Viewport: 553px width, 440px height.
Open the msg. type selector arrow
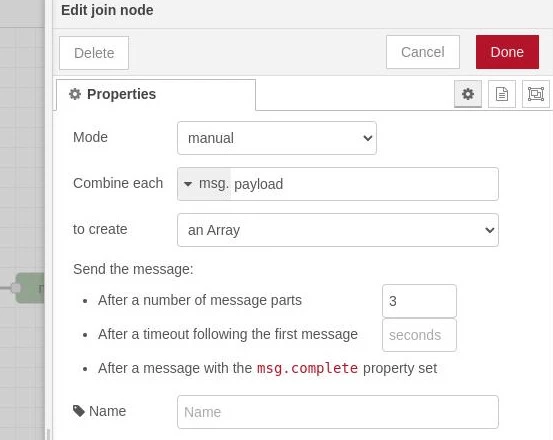coord(204,184)
